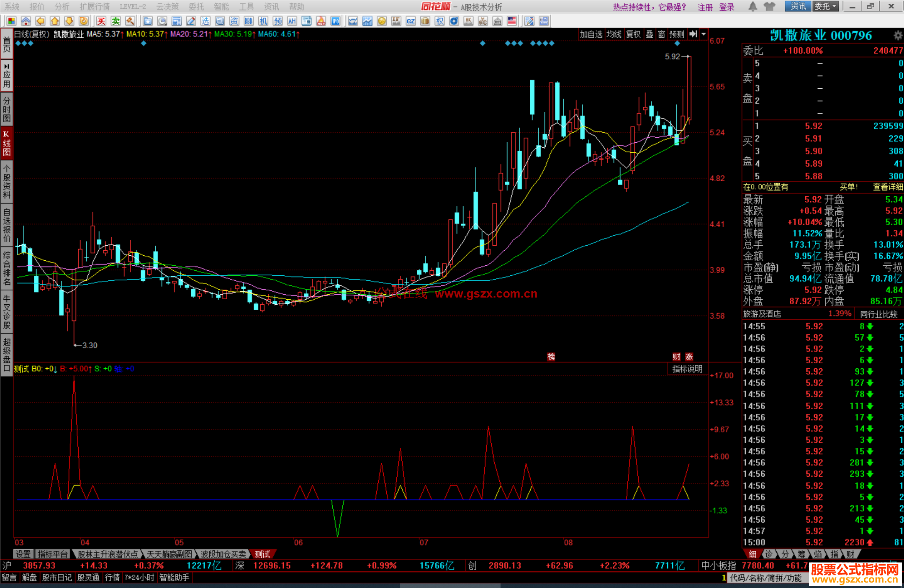The width and height of the screenshot is (904, 588).
Task: Switch to 波段加仓买卖 indicator tab
Action: (x=223, y=554)
